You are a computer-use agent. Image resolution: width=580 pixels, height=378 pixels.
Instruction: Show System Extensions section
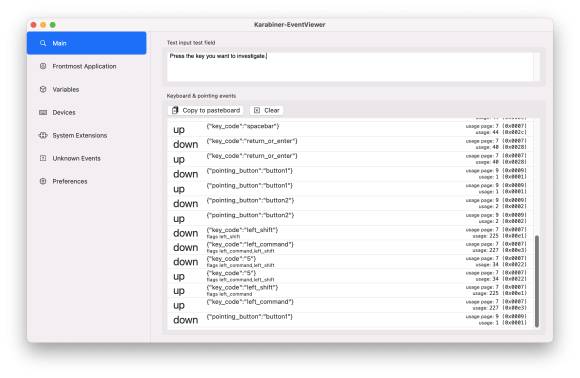click(87, 135)
